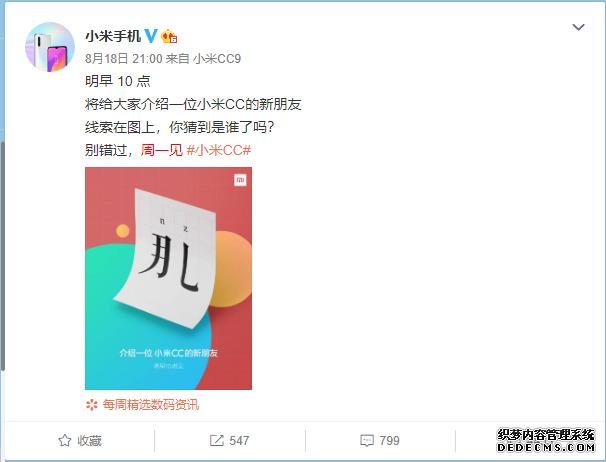Click the flower icon beside 每周精选数码资讯

(92, 405)
